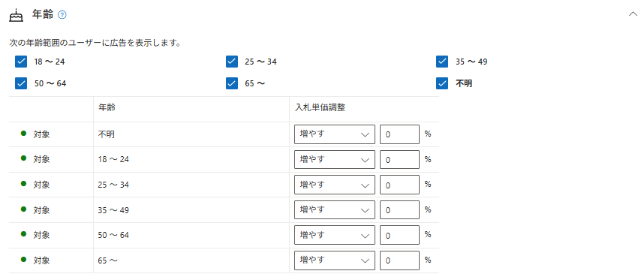Uncheck the 65 ～ age checkbox
The height and width of the screenshot is (280, 644).
(232, 83)
